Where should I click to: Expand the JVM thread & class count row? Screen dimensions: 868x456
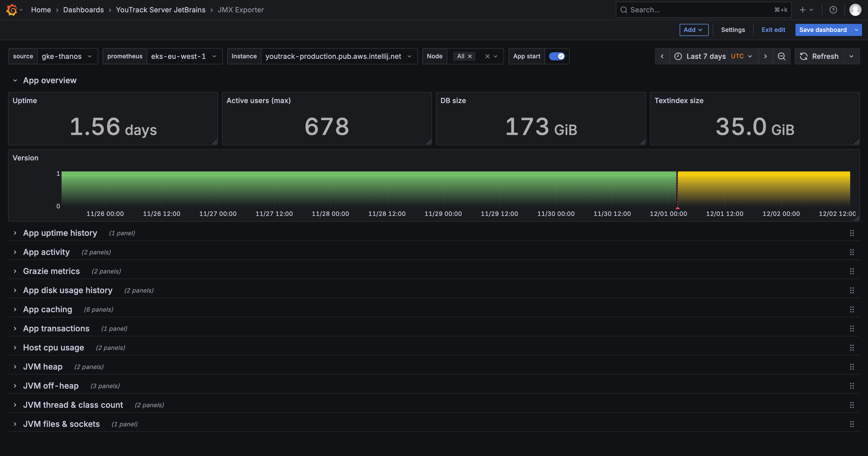click(15, 405)
